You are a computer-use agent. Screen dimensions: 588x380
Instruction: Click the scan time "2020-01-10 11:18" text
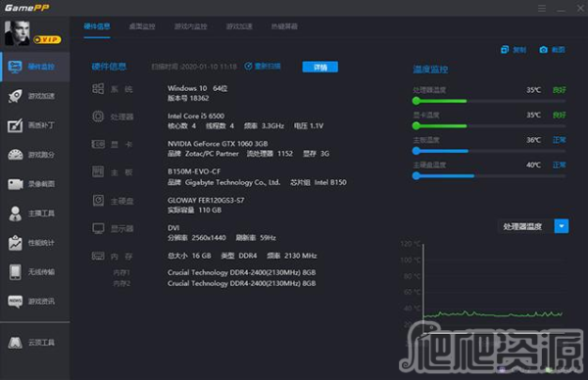point(209,67)
